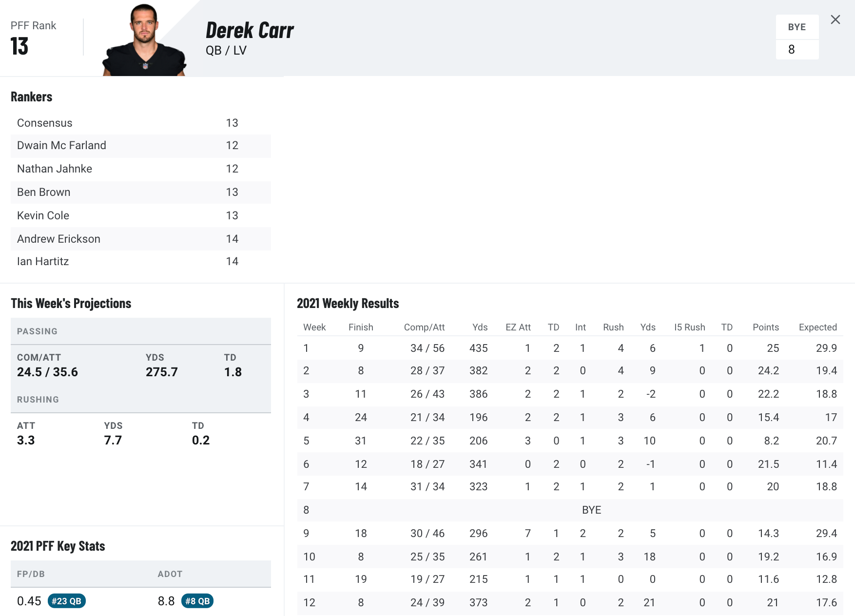Select the Week 8 BYE row
This screenshot has width=855, height=616.
pos(570,510)
